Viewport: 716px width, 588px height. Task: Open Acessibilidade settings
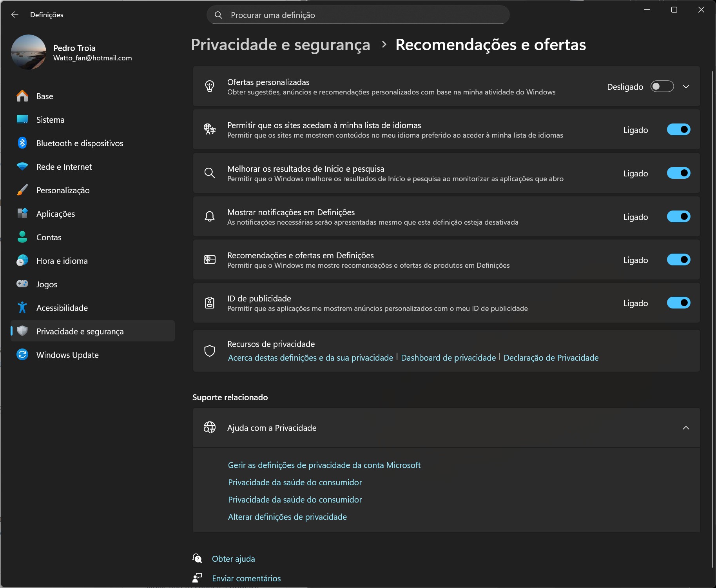[62, 308]
